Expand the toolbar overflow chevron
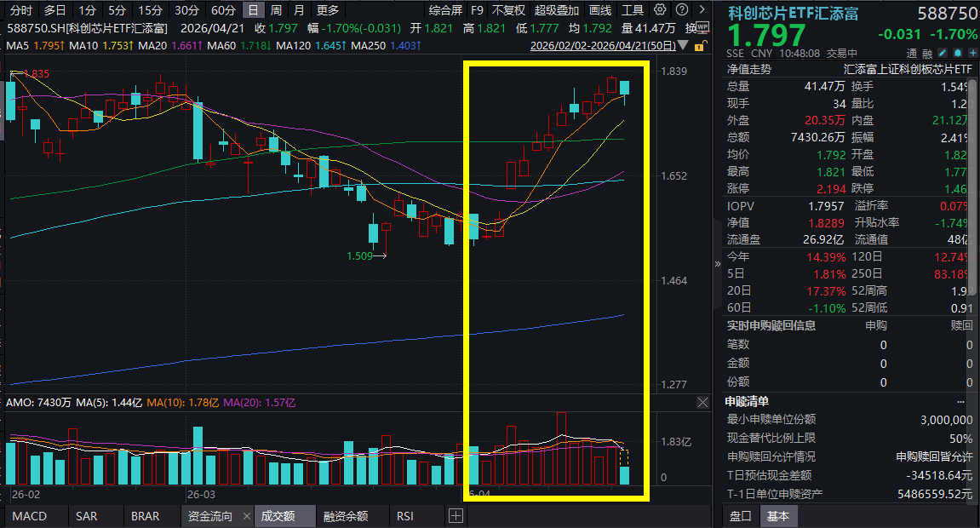The height and width of the screenshot is (528, 980). click(700, 10)
